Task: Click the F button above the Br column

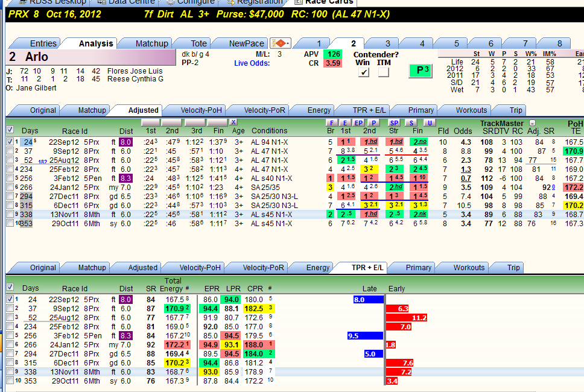Action: [x=331, y=123]
